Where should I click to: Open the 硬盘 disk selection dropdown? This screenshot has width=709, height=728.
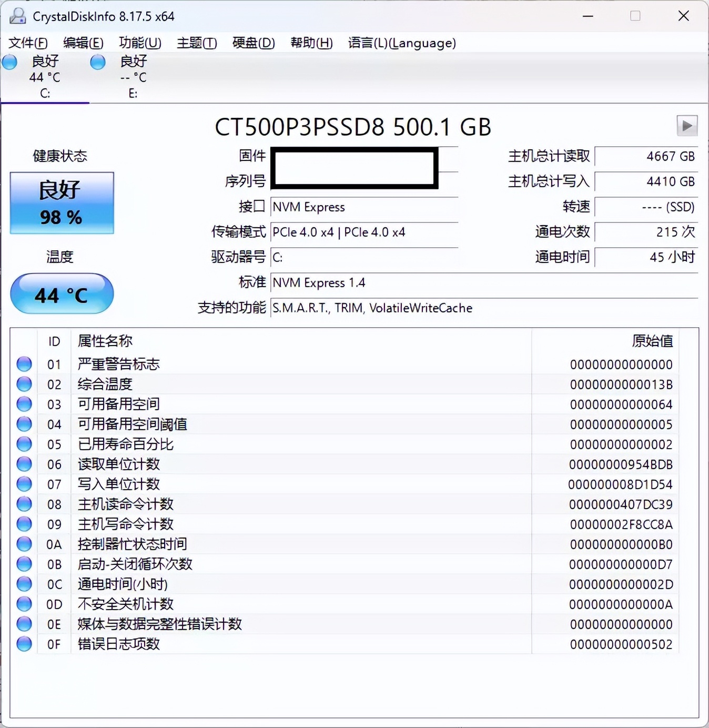tap(253, 43)
